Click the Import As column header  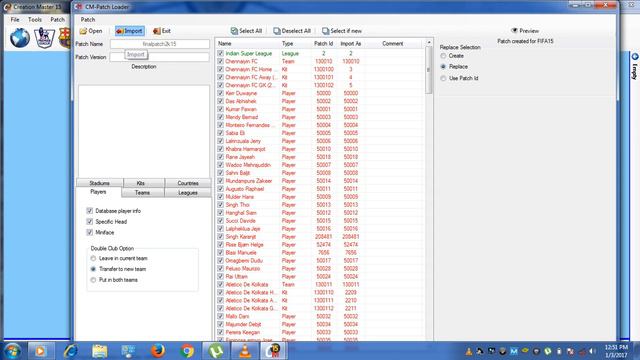351,43
